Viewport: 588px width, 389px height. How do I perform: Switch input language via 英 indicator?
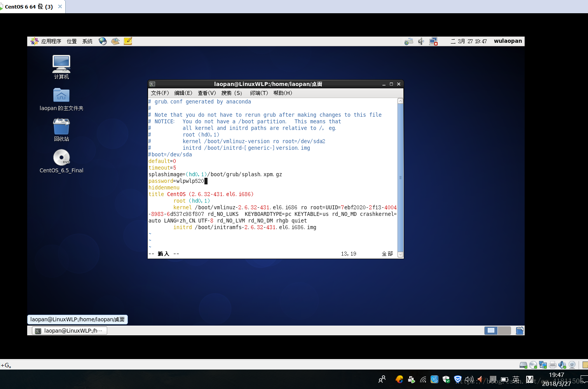pyautogui.click(x=516, y=379)
